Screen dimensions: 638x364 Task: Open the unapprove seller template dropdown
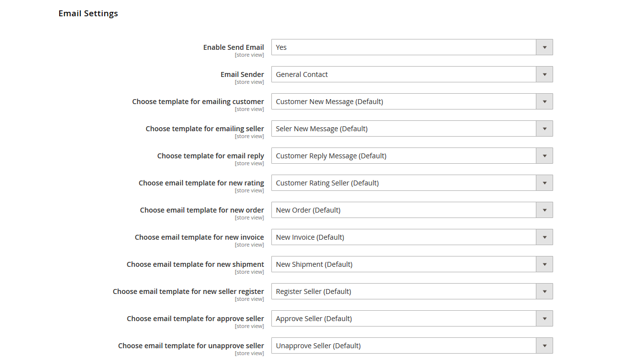pos(412,346)
